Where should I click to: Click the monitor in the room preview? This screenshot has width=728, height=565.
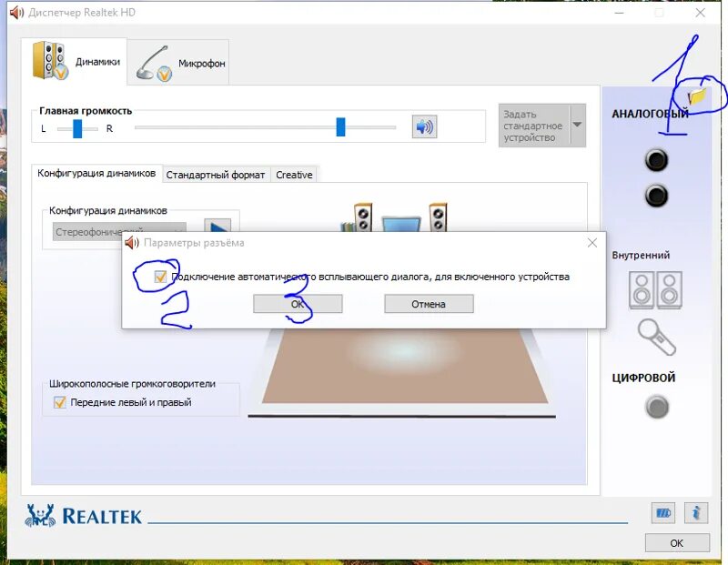401,224
